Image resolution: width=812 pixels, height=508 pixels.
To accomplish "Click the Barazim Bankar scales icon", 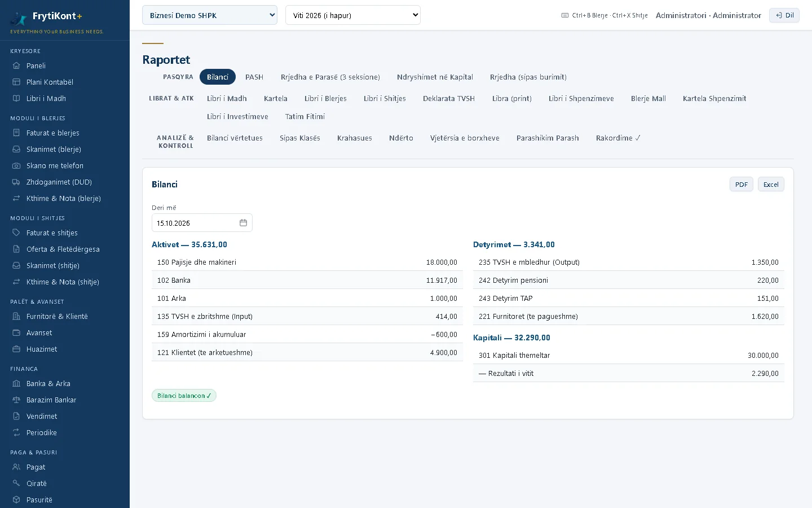I will click(x=16, y=400).
